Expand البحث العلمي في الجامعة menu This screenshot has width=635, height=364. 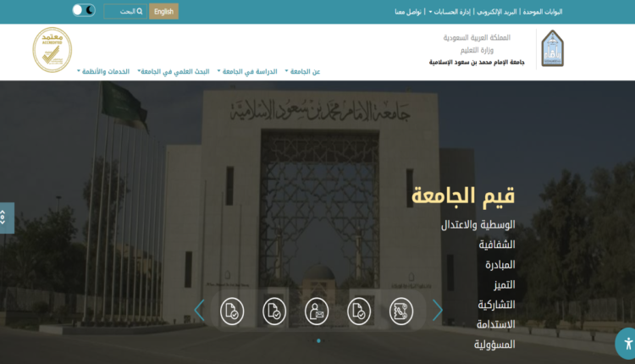(x=174, y=72)
